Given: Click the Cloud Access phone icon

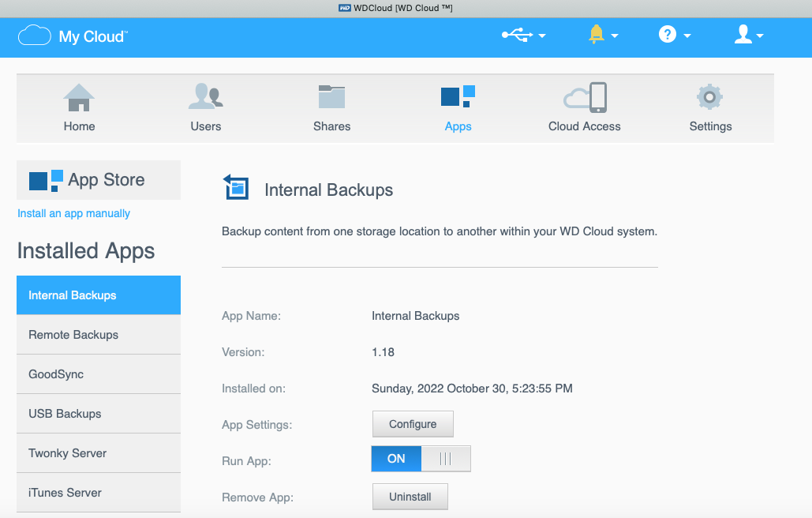Looking at the screenshot, I should tap(586, 97).
